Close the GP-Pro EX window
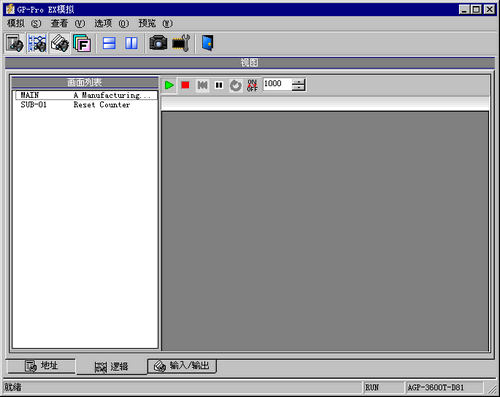500x397 pixels. (489, 9)
